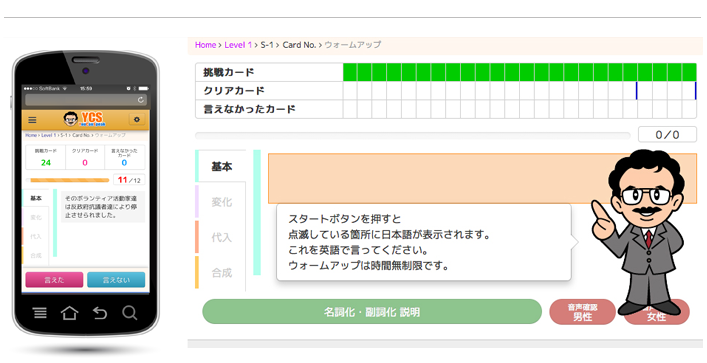Image resolution: width=707 pixels, height=363 pixels.
Task: Tap the phone's home button icon
Action: [x=69, y=312]
